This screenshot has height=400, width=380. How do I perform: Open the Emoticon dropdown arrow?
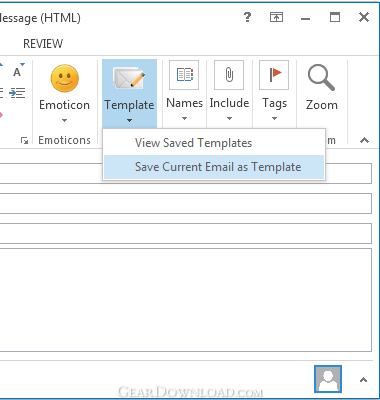point(64,120)
